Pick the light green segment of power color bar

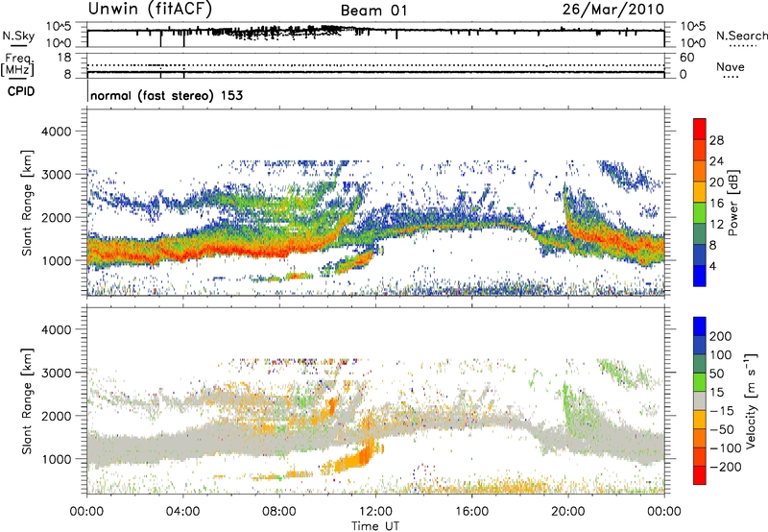pos(700,213)
